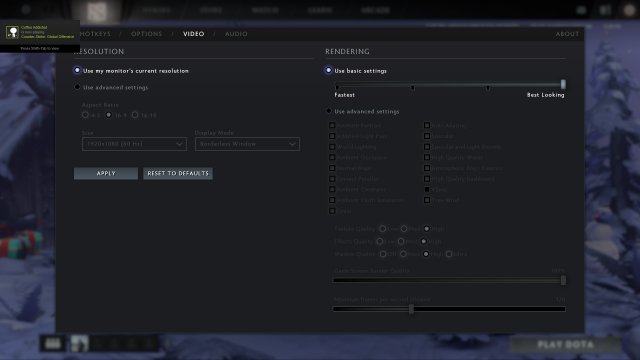This screenshot has width=640, height=360.
Task: Select Use basic settings under Rendering
Action: (329, 70)
